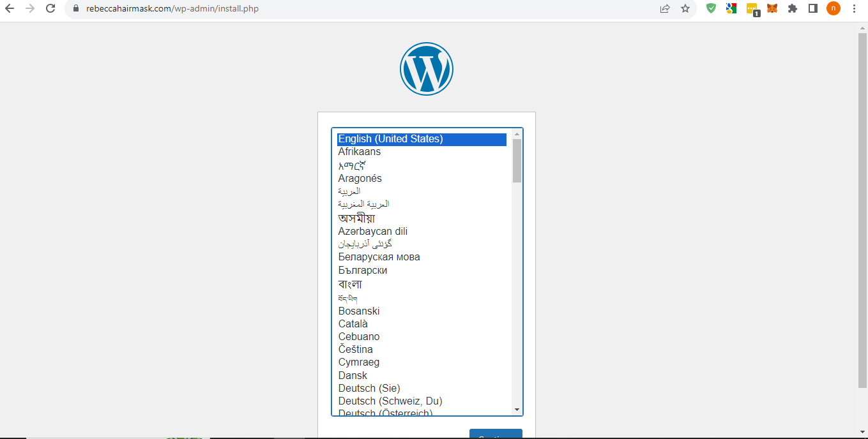Select Deutsch (Sie) language

(422, 389)
